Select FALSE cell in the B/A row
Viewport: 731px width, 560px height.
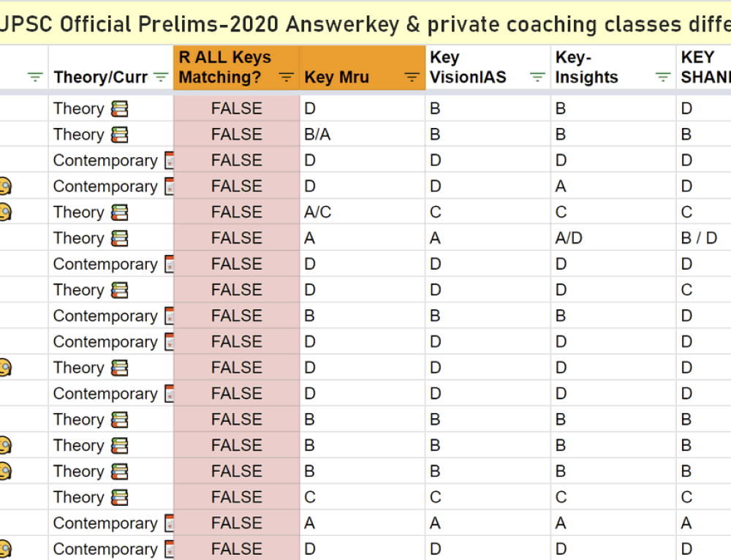(236, 135)
